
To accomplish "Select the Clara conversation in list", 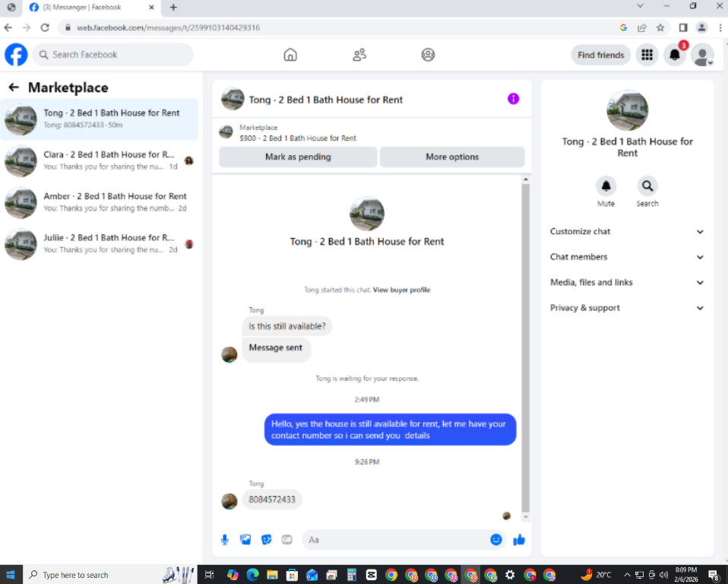I will [99, 160].
